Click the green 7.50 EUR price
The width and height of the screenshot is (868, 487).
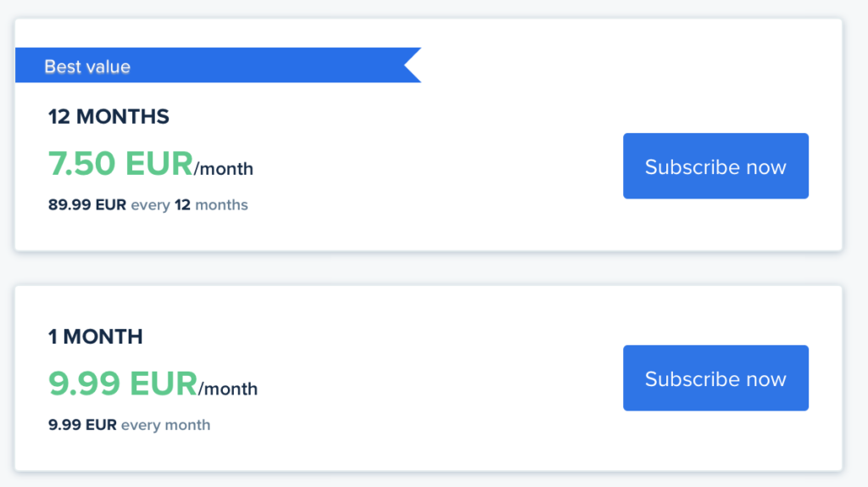tap(120, 163)
